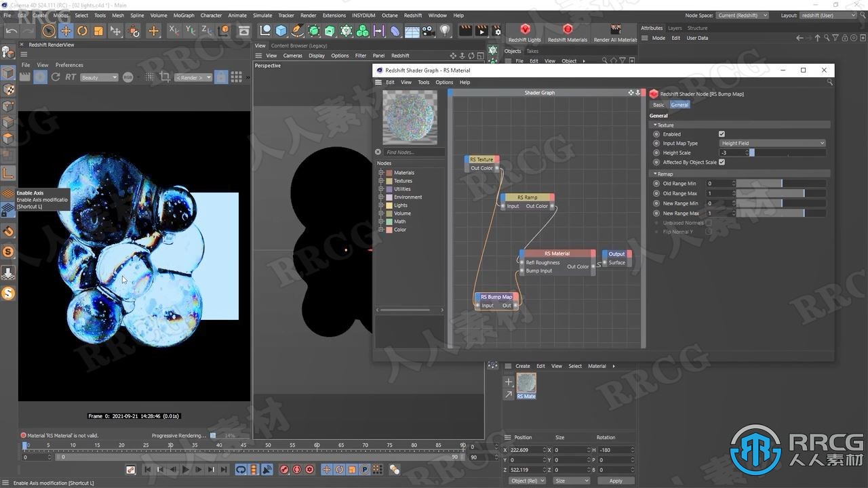
Task: Switch to the Takes tab
Action: click(x=533, y=51)
